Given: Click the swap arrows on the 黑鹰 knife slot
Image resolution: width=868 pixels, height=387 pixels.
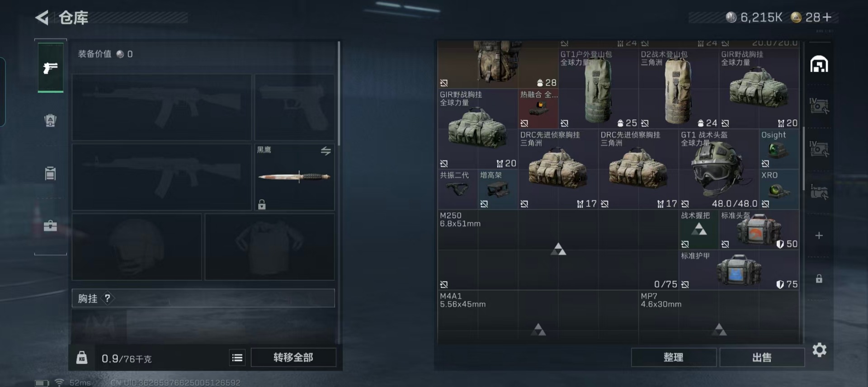Looking at the screenshot, I should click(x=326, y=151).
